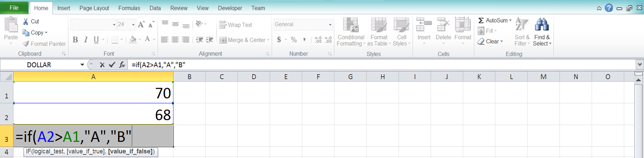This screenshot has width=644, height=158.
Task: Open Format as Table gallery
Action: pos(379,32)
